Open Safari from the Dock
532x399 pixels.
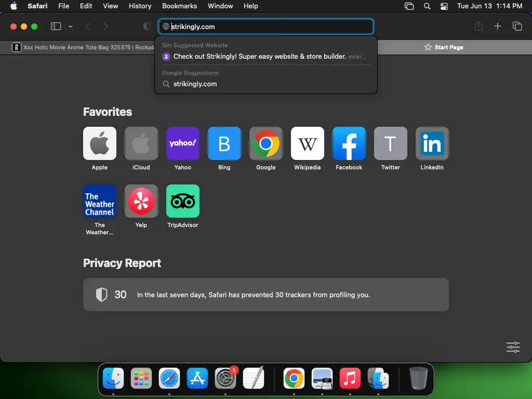(169, 378)
